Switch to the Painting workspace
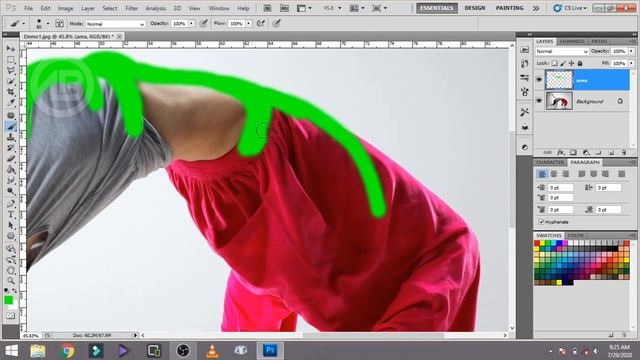Screen dimensions: 640x360 509,8
